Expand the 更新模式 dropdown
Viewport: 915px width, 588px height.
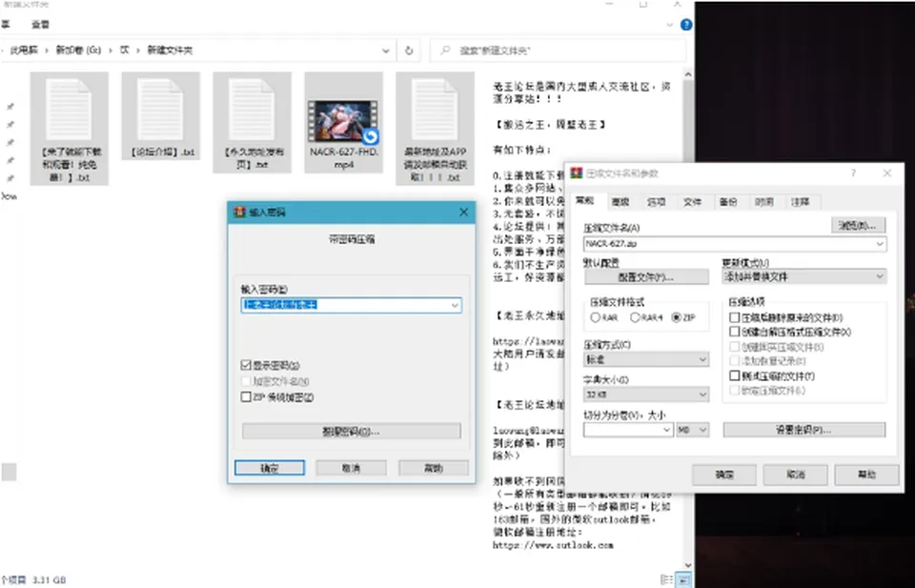click(880, 276)
